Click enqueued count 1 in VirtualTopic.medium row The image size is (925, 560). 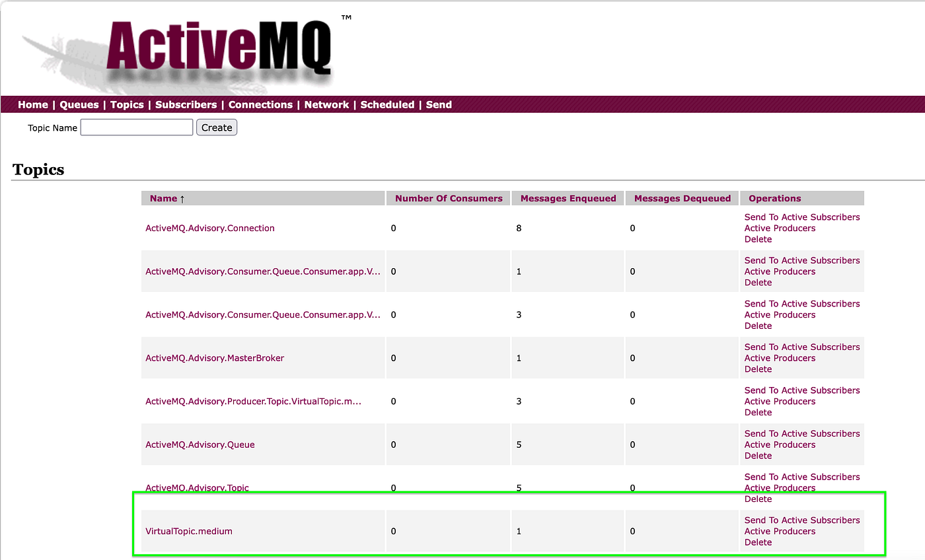coord(519,531)
